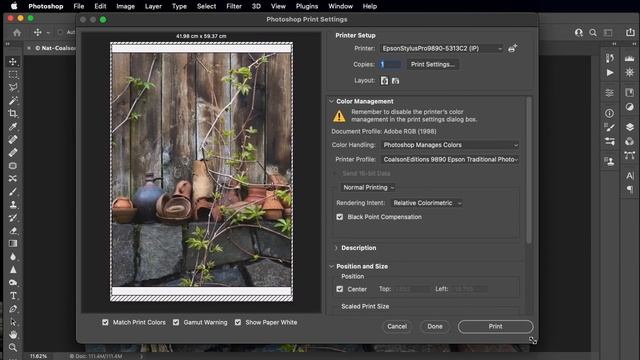Open Print Settings... button
This screenshot has height=360, width=640.
(x=432, y=64)
